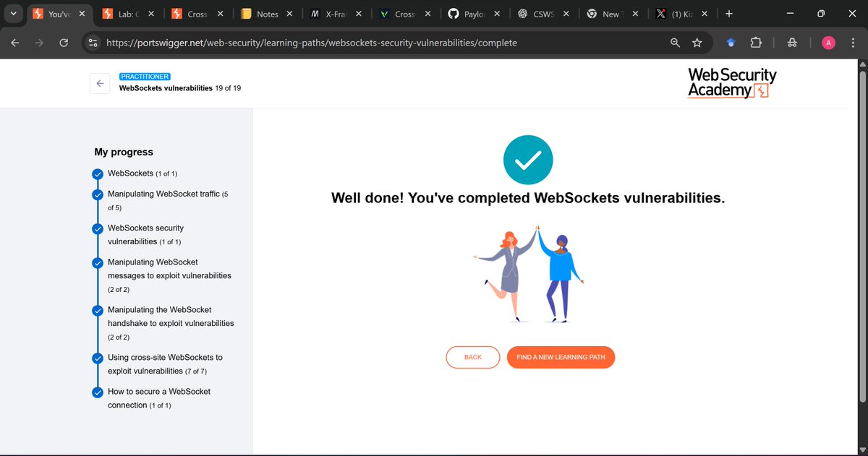Click the incognito profile indicator icon
The height and width of the screenshot is (456, 868).
(792, 43)
